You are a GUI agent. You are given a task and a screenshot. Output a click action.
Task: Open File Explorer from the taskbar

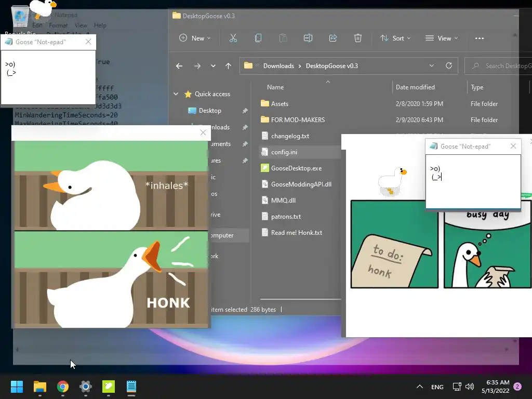pyautogui.click(x=39, y=387)
